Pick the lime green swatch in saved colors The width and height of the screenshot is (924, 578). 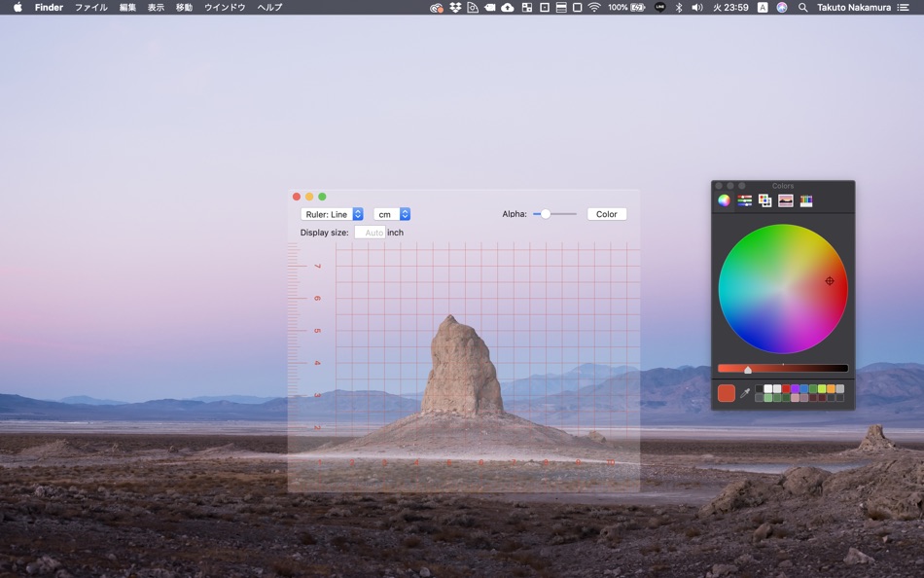(x=822, y=388)
